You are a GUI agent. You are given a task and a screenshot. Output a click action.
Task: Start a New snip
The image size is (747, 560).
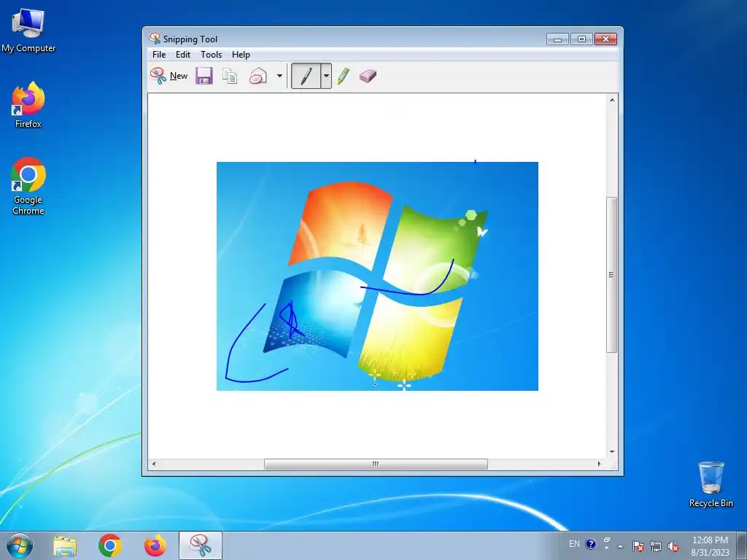click(x=169, y=76)
